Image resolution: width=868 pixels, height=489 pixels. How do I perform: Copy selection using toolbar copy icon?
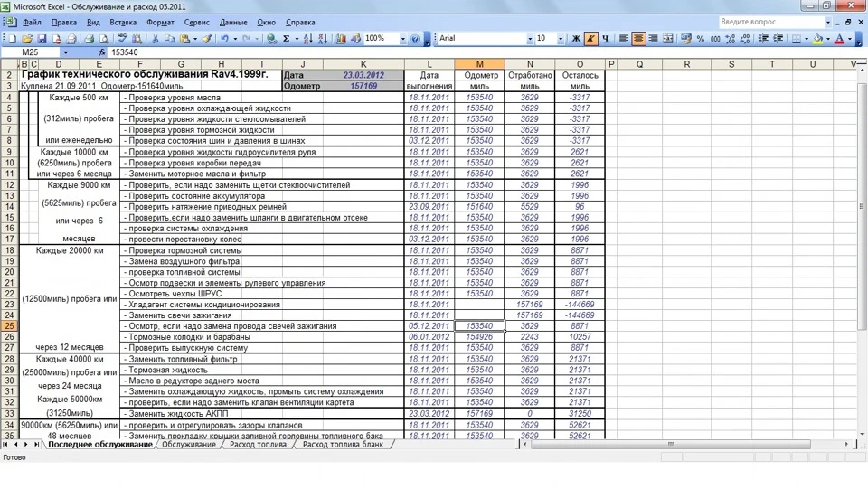tap(170, 39)
